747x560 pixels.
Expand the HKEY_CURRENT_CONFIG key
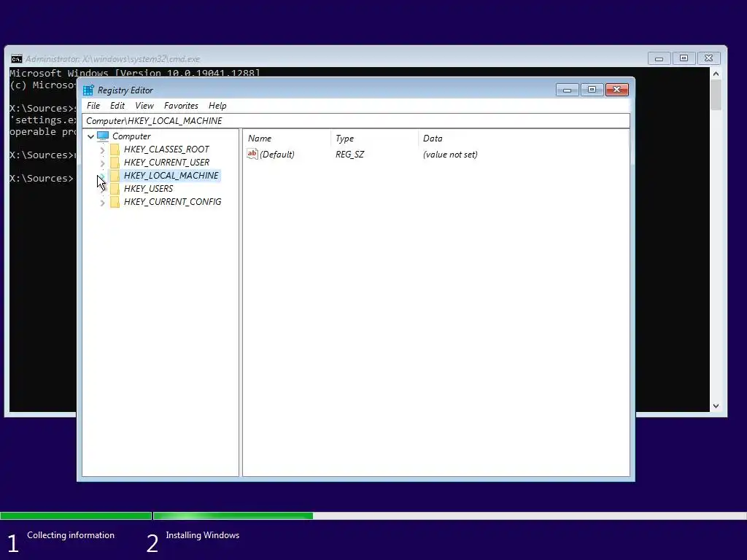tap(102, 203)
